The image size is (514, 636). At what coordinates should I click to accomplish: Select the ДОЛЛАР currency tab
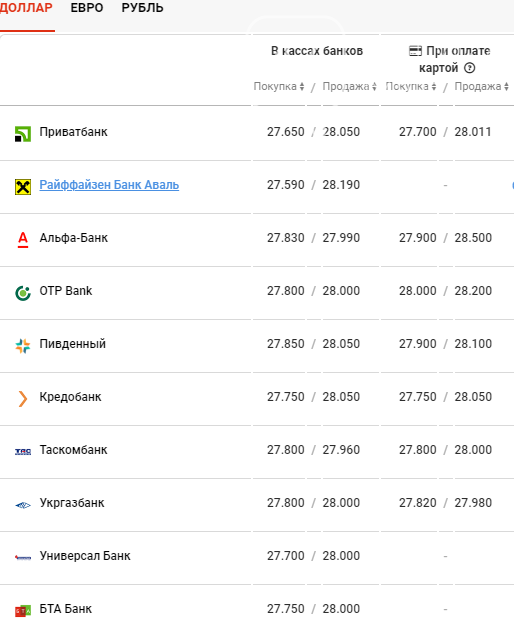26,8
